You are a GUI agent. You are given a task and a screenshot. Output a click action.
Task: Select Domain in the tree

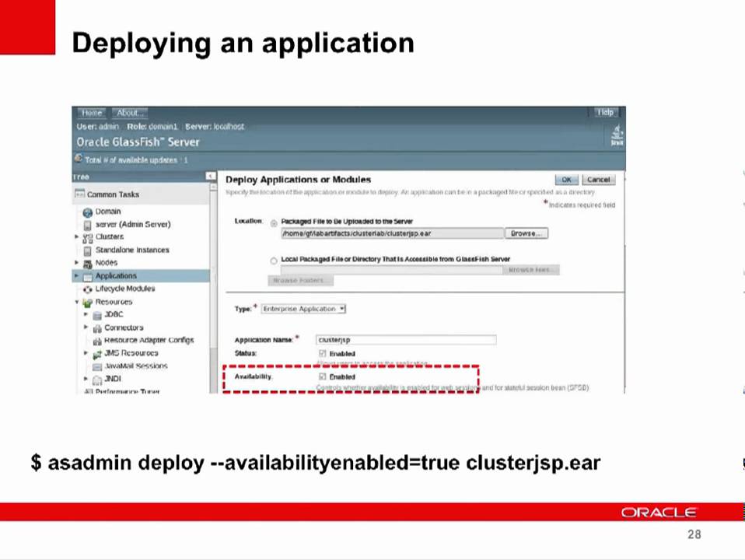[108, 212]
